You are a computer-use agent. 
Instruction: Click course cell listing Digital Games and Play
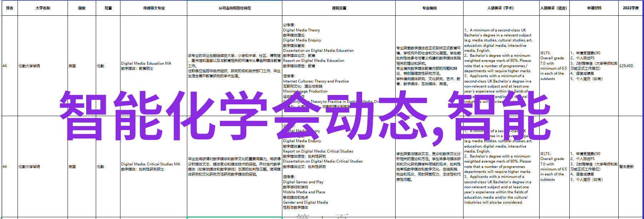pos(339,166)
